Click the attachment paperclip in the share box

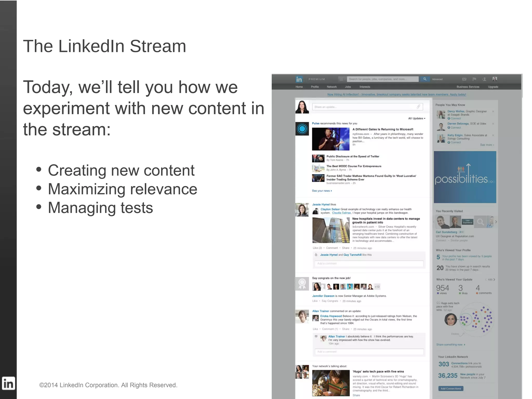point(418,107)
